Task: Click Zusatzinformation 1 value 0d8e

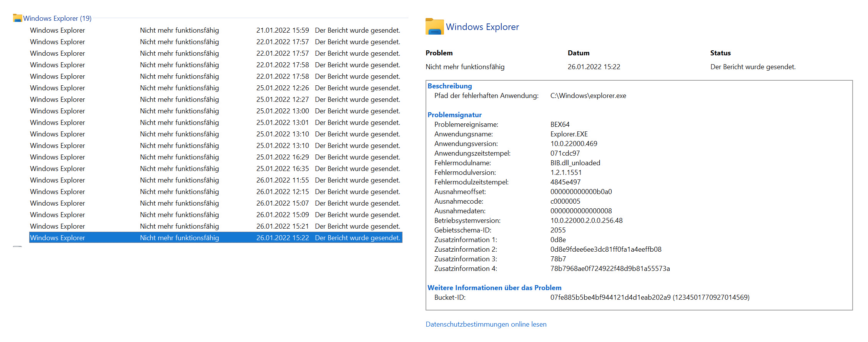Action: (558, 240)
